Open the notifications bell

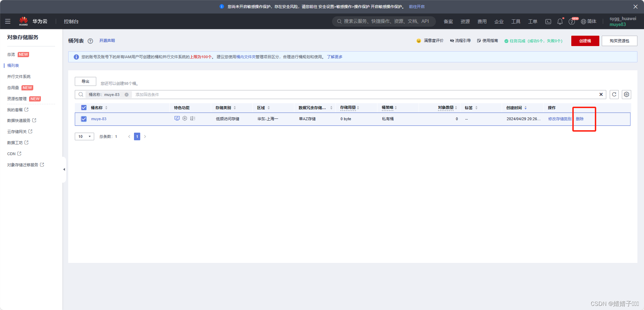point(560,21)
